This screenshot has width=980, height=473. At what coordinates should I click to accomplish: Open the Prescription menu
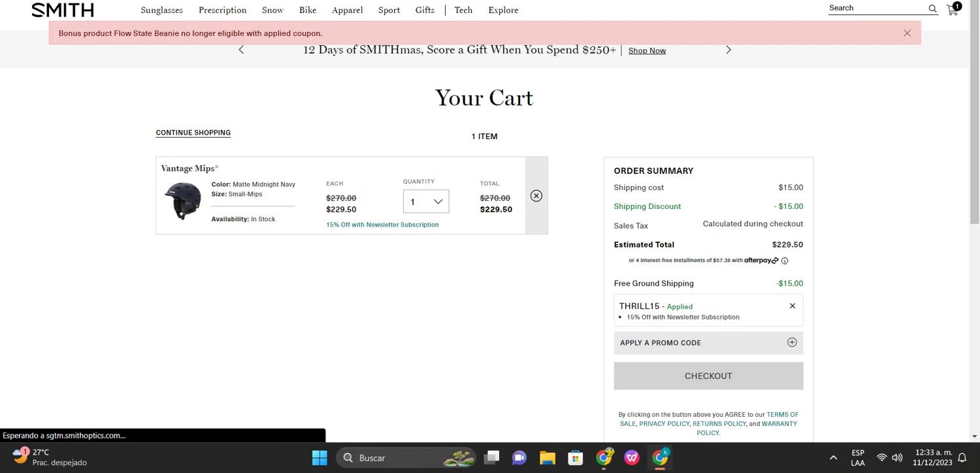223,10
